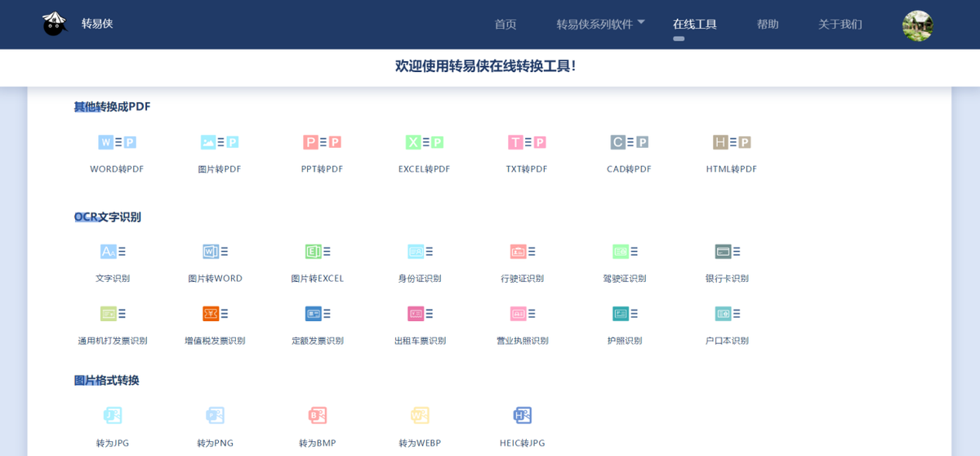The width and height of the screenshot is (980, 456).
Task: Click the WORD转PDF text label
Action: point(117,169)
